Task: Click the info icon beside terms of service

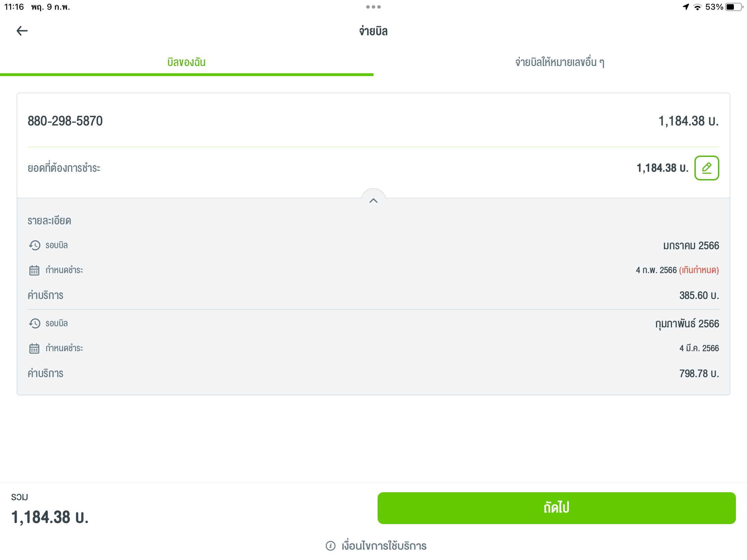Action: [x=331, y=546]
